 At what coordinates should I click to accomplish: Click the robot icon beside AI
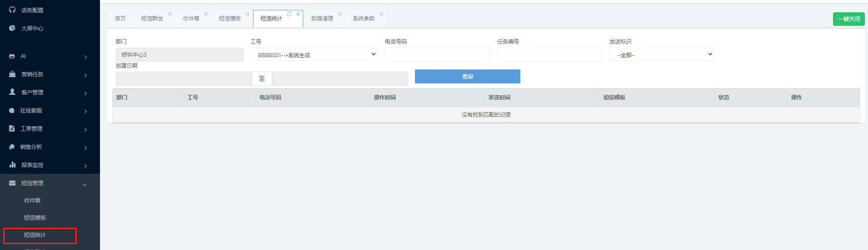[x=12, y=56]
